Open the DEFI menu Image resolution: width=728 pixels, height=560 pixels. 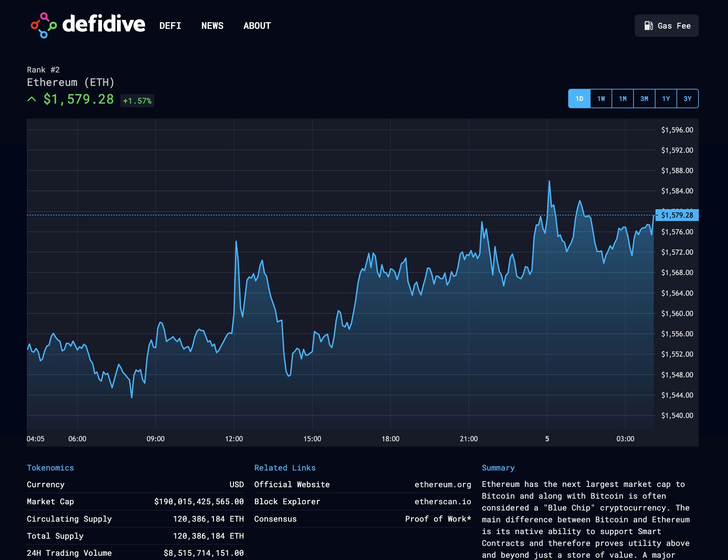click(170, 26)
